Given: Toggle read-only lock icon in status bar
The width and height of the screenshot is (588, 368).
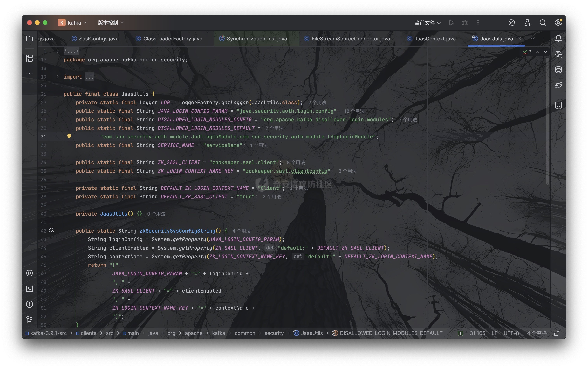Looking at the screenshot, I should pyautogui.click(x=556, y=333).
